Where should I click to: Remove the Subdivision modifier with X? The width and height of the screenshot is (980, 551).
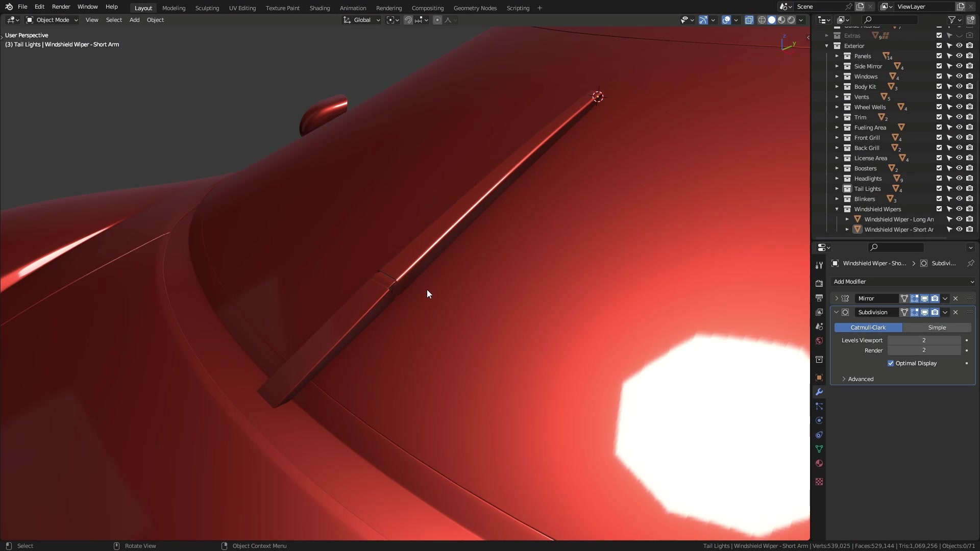tap(955, 312)
